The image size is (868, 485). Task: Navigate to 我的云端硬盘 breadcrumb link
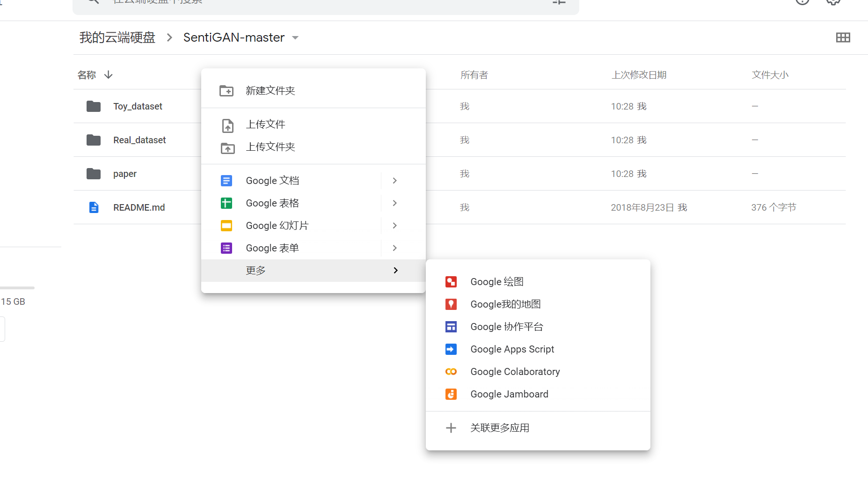click(x=117, y=37)
